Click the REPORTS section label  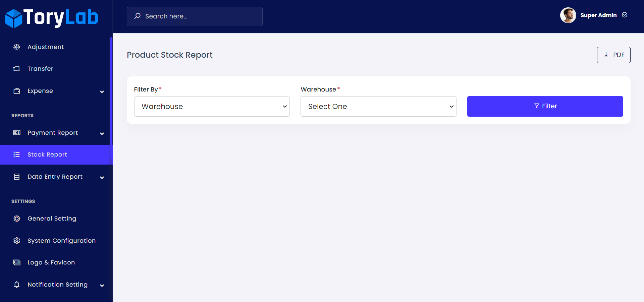pos(22,116)
